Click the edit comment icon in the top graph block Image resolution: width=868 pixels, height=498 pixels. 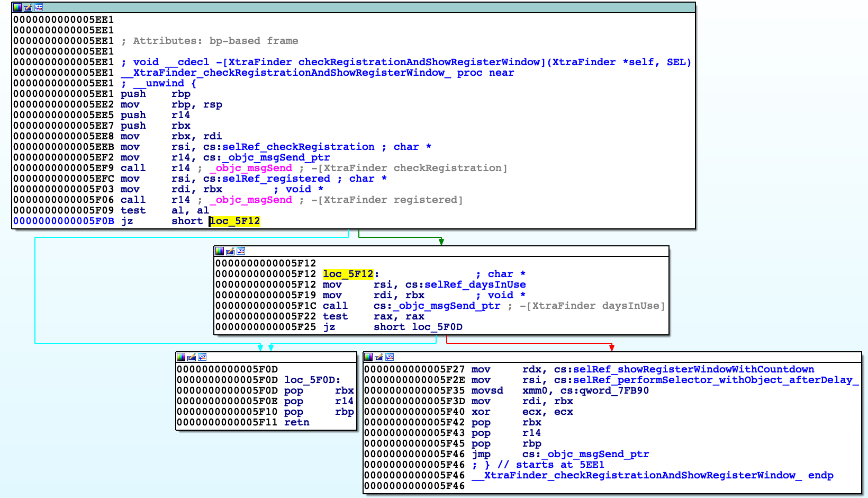tap(28, 7)
